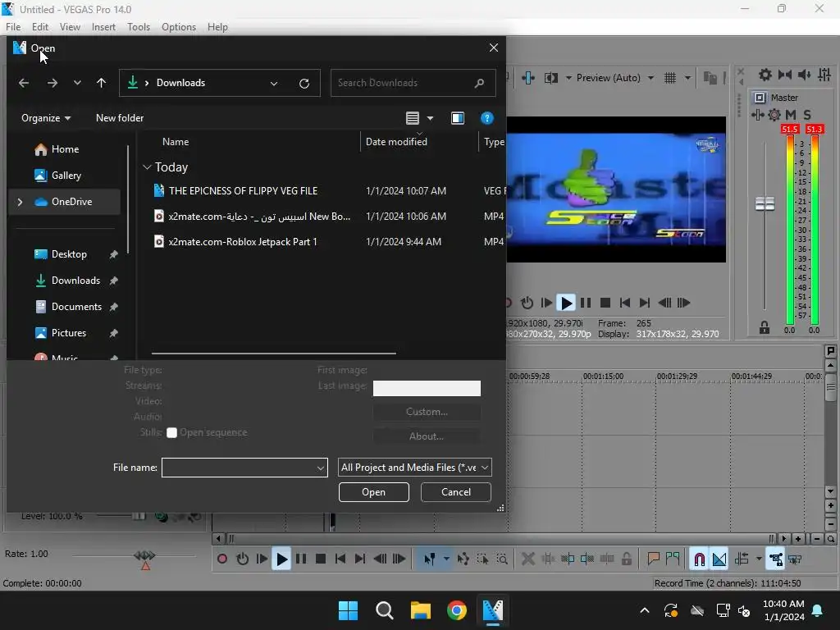The height and width of the screenshot is (630, 840).
Task: Toggle the Master fader channels lock
Action: point(765,327)
